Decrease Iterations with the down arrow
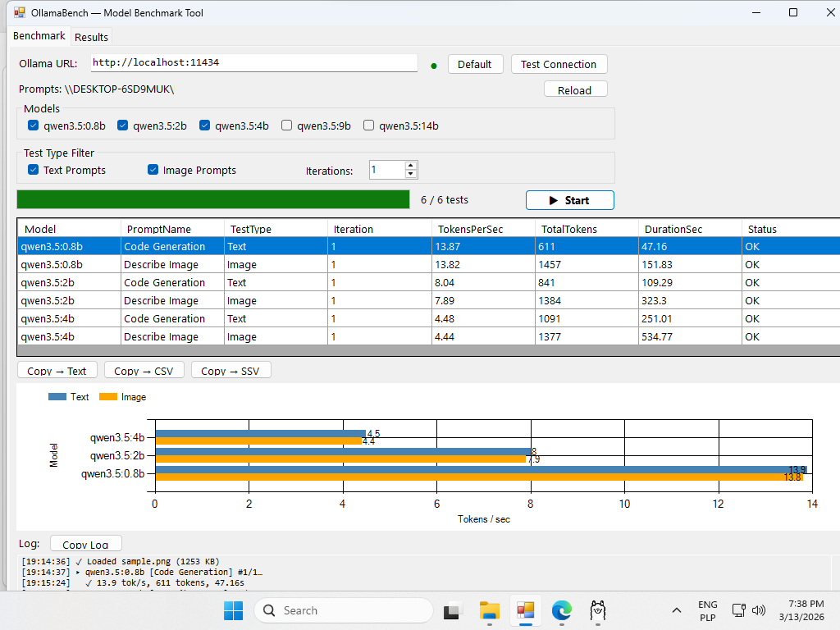This screenshot has height=630, width=840. click(410, 174)
